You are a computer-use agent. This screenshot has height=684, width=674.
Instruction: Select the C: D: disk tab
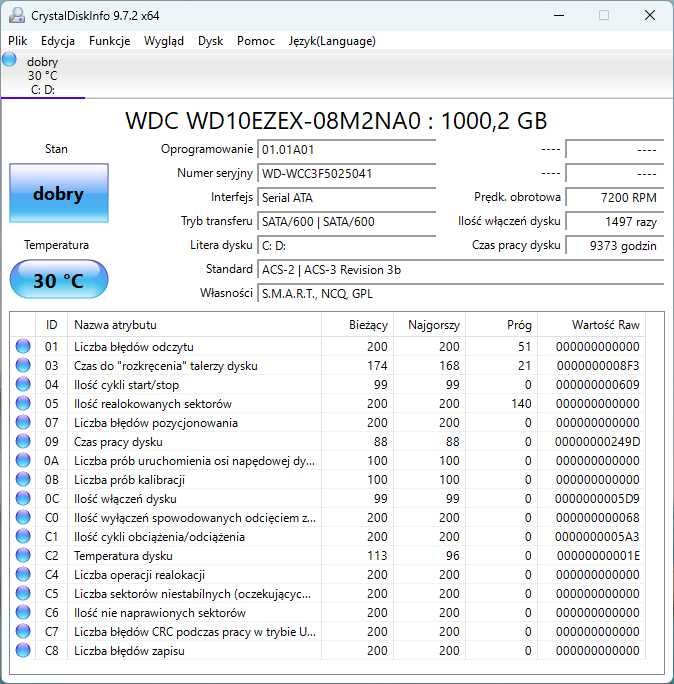pos(43,75)
